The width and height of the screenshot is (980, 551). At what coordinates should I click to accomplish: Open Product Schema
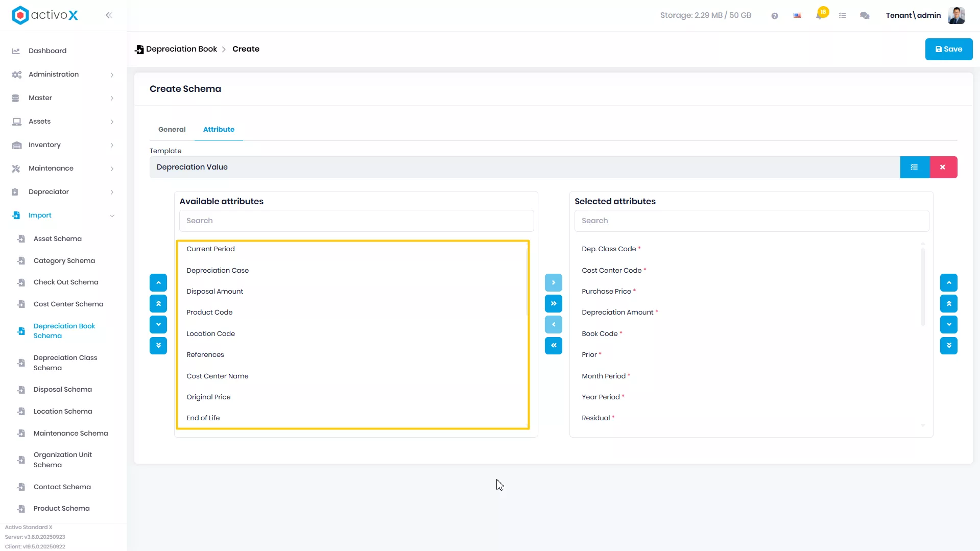[61, 508]
